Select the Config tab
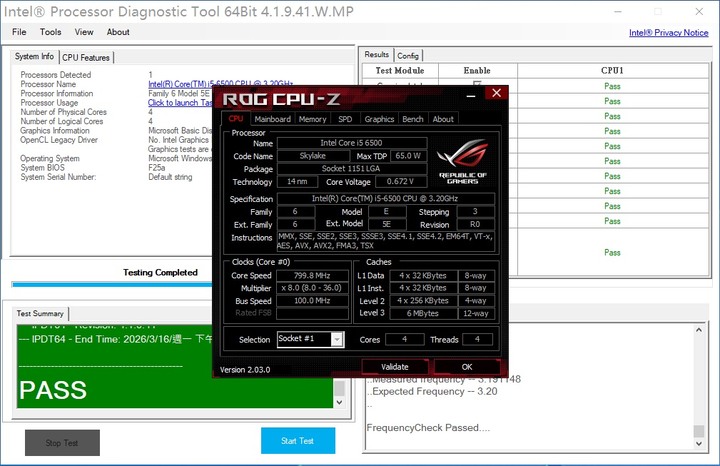 [408, 56]
